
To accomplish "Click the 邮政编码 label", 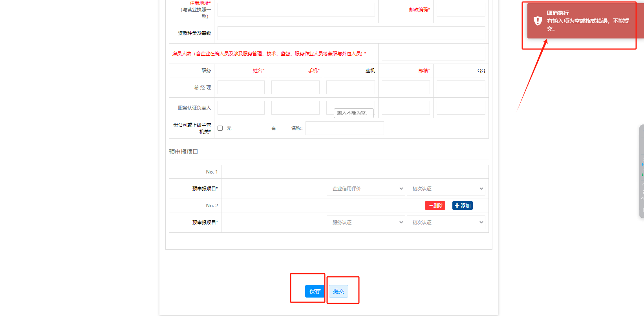I will click(x=419, y=10).
